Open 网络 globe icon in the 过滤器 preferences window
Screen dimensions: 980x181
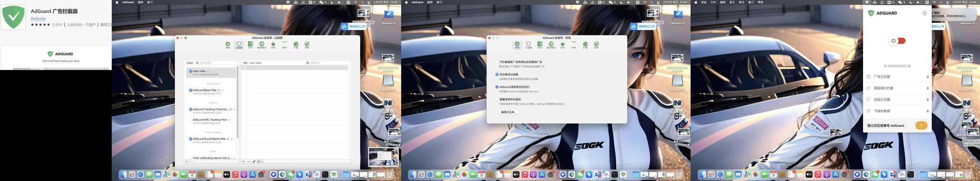(x=307, y=45)
